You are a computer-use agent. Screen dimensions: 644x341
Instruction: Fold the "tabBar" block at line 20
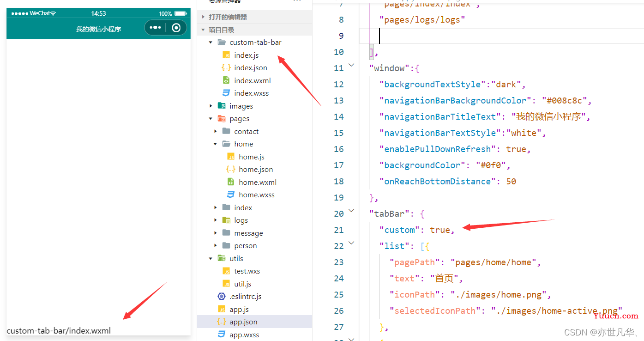[351, 211]
